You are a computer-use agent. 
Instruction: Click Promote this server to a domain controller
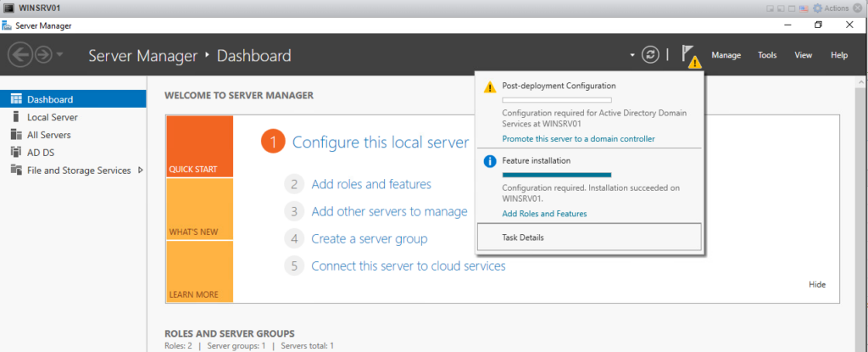[578, 138]
